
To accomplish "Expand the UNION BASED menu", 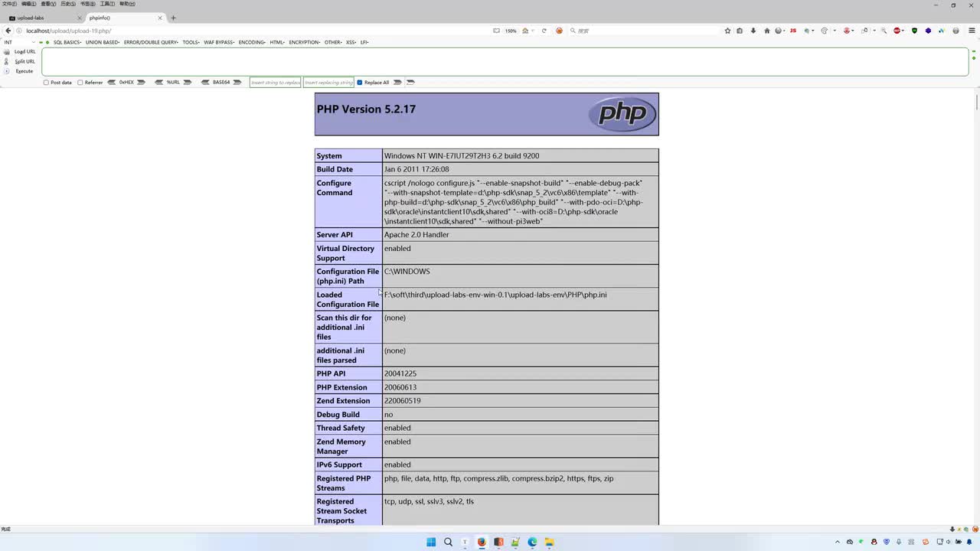I will tap(103, 42).
